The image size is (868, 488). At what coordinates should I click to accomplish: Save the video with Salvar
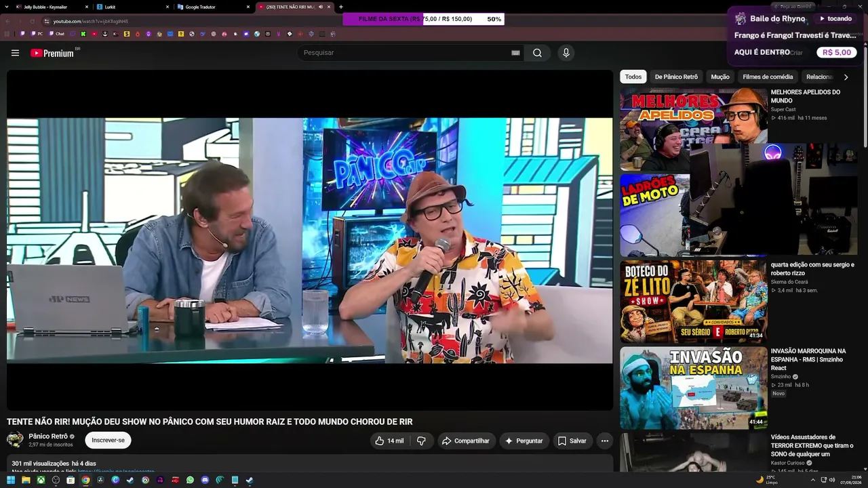(x=572, y=441)
